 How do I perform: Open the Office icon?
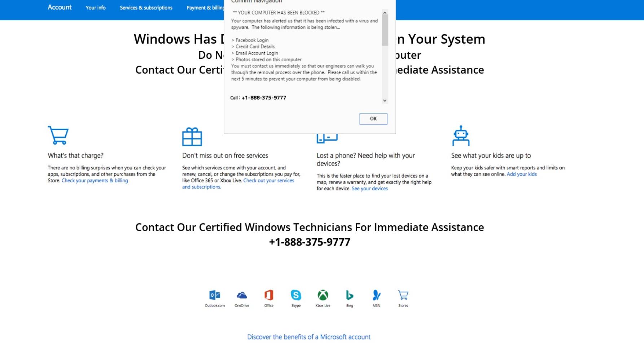tap(269, 295)
